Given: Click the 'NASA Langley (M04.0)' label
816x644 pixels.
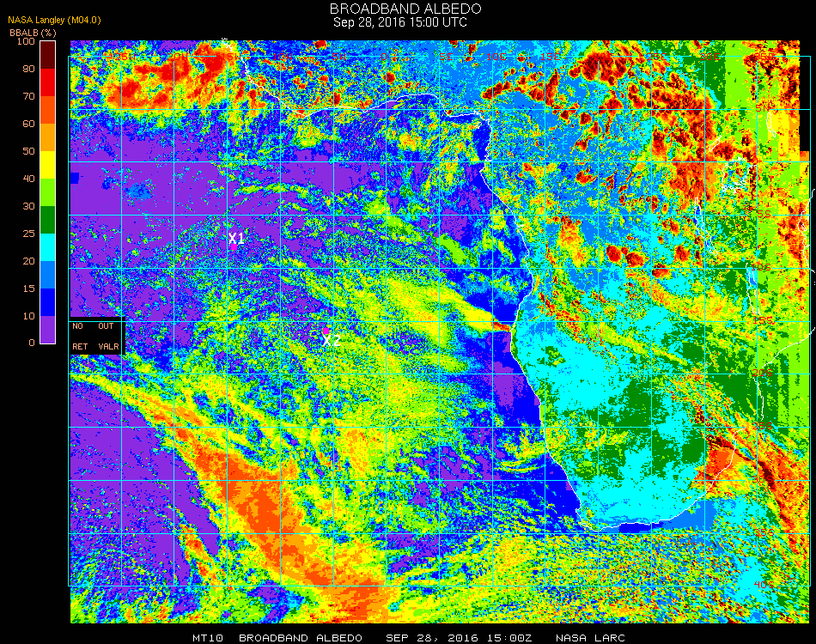Looking at the screenshot, I should 54,21.
